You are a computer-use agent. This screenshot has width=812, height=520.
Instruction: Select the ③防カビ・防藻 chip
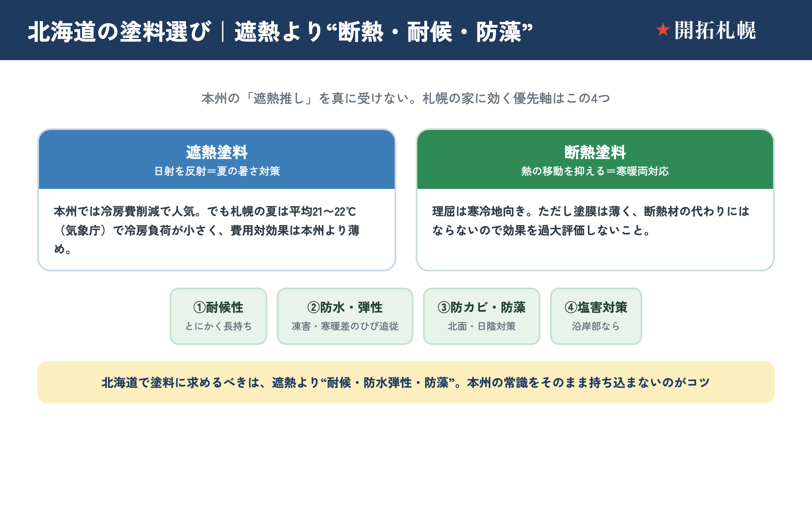click(482, 316)
